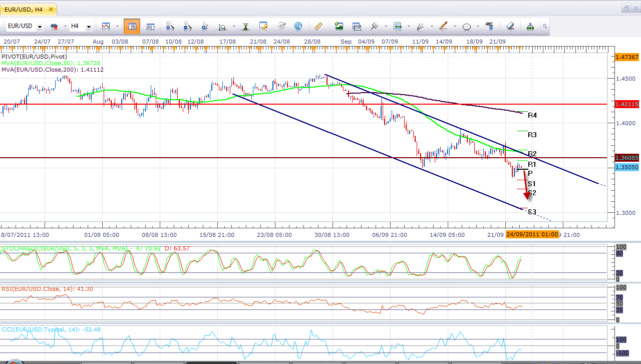Select the ruler measure tool
Image resolution: width=641 pixels, height=364 pixels.
318,26
